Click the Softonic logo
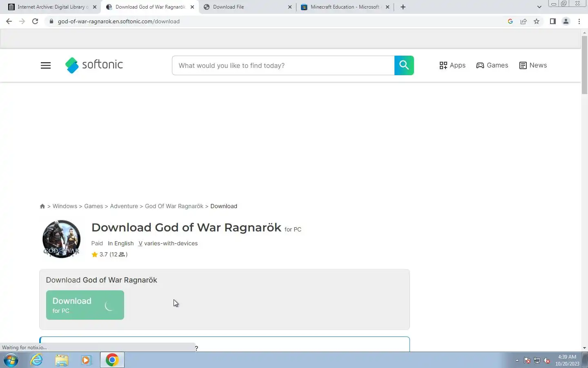The height and width of the screenshot is (368, 588). (x=94, y=65)
